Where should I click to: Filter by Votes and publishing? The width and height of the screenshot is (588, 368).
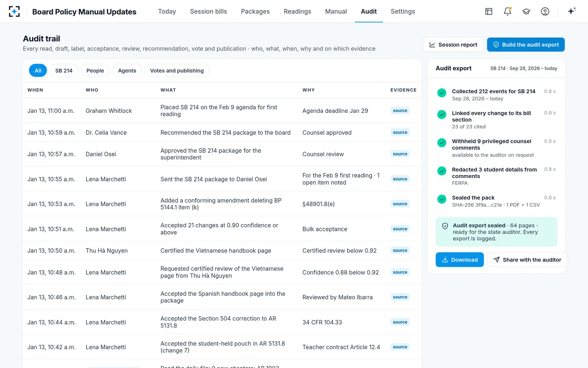[x=177, y=70]
